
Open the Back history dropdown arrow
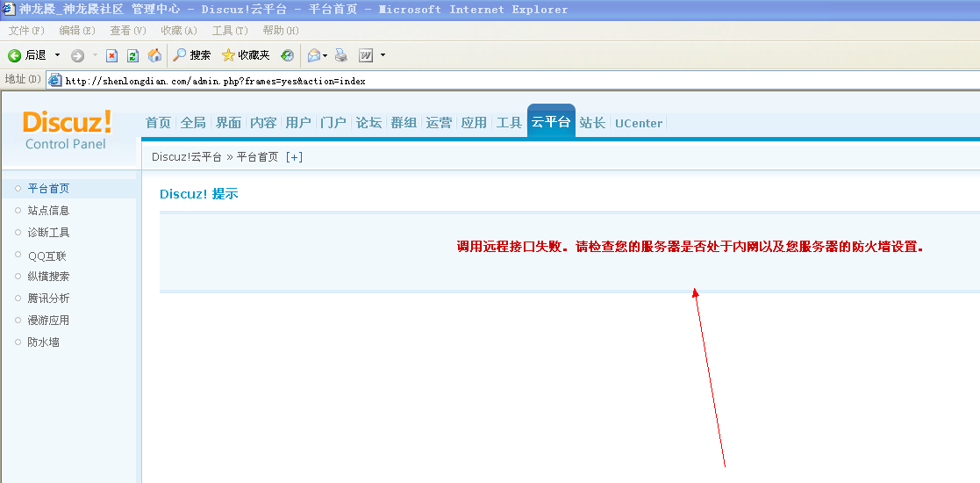coord(58,55)
